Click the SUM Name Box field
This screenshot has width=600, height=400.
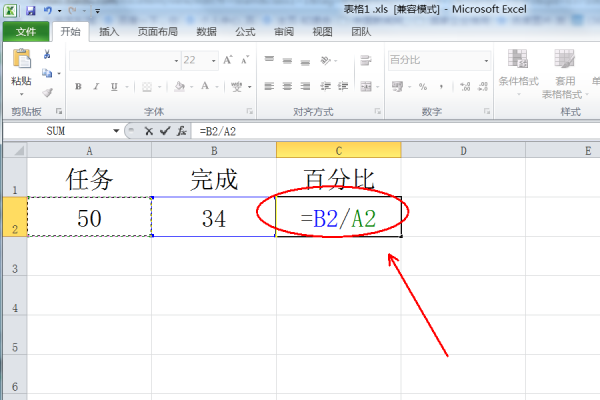pos(57,131)
